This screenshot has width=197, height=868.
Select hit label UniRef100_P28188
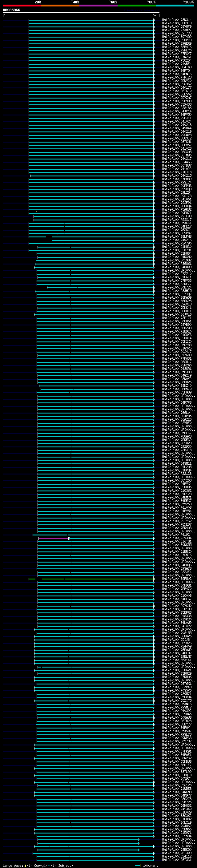tap(177, 609)
